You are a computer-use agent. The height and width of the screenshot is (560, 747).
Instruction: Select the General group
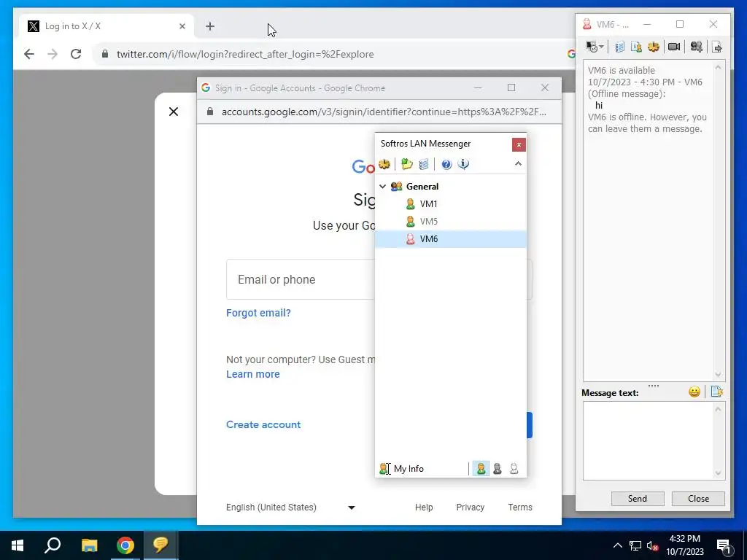[422, 187]
